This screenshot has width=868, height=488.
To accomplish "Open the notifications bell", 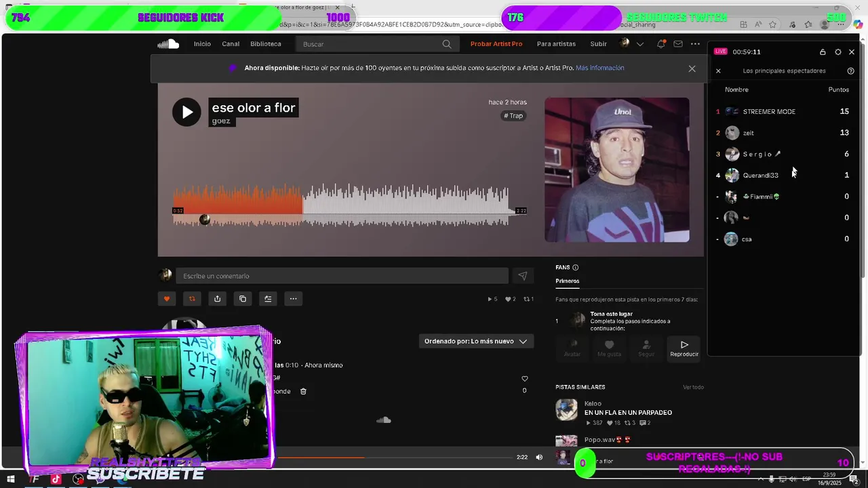I will pos(660,44).
